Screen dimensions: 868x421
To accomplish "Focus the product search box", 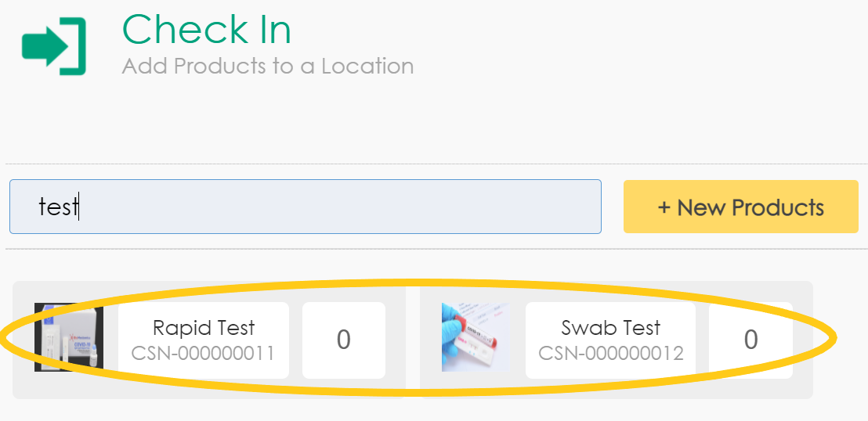I will coord(305,207).
